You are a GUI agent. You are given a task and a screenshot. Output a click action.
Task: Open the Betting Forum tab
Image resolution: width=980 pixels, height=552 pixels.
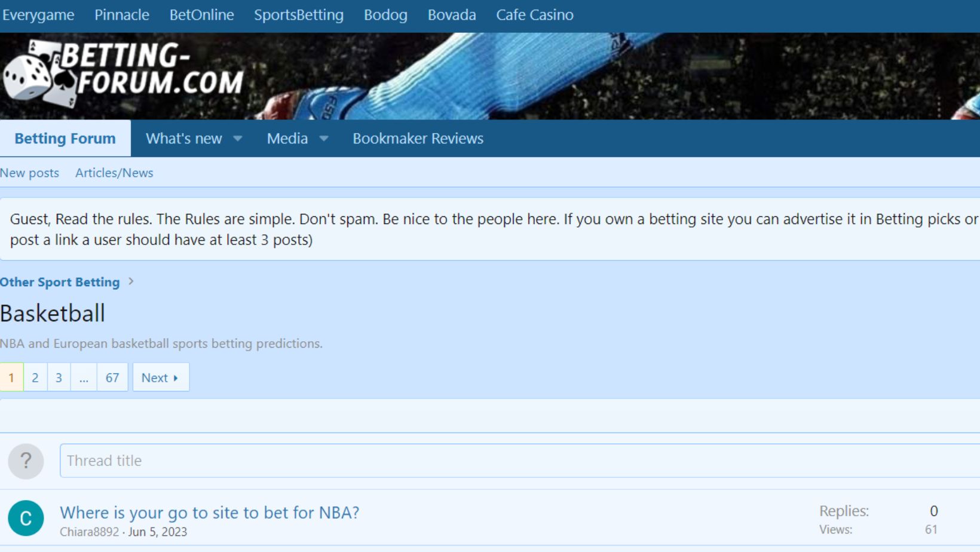[65, 139]
